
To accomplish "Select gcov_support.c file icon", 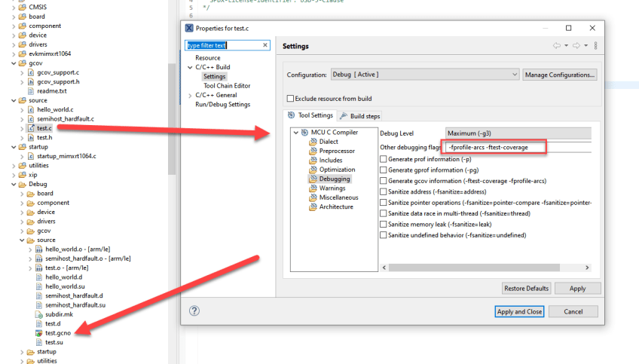I will [31, 73].
